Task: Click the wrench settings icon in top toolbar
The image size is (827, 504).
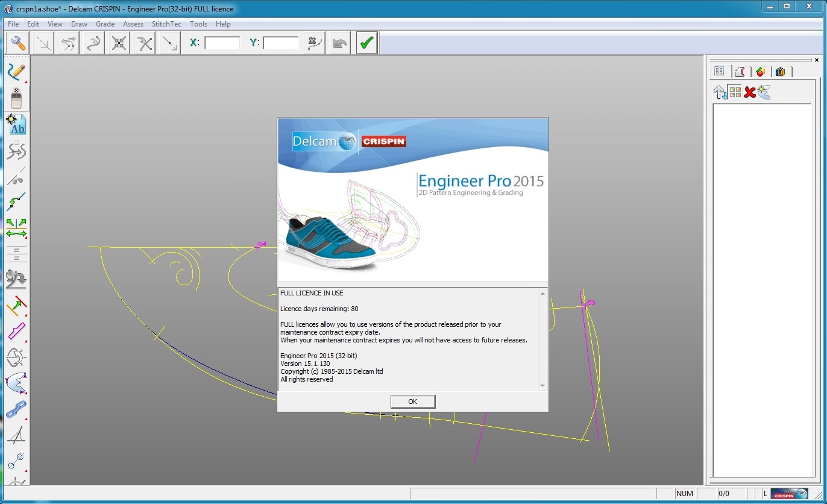Action: click(x=18, y=43)
